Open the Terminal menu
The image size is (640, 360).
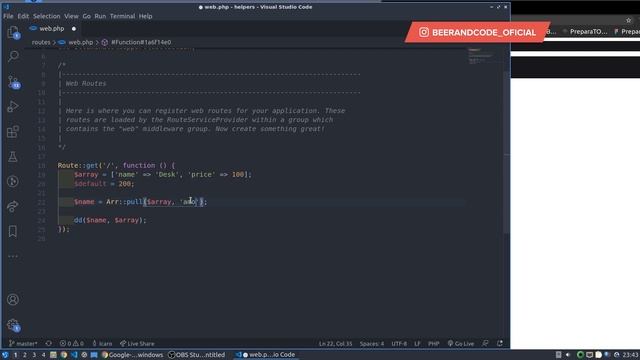click(122, 16)
